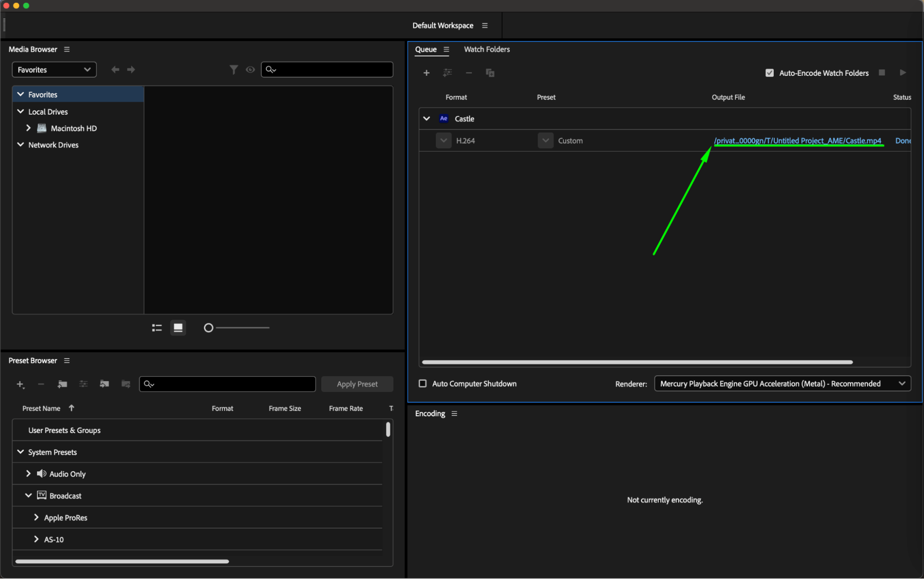Toggle the eye icon for file type visibility
924x579 pixels.
click(250, 70)
